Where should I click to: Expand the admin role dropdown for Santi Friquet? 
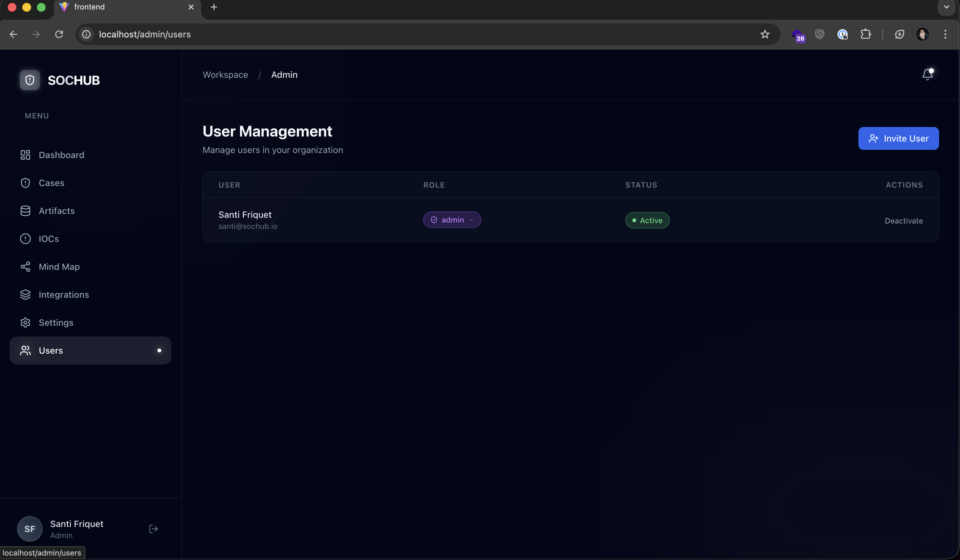tap(452, 220)
